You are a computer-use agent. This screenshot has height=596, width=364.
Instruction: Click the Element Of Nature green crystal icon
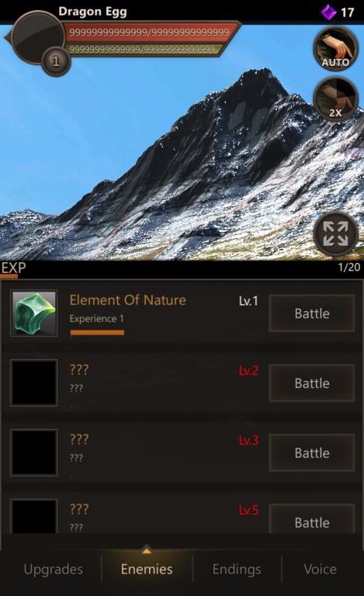click(x=34, y=314)
